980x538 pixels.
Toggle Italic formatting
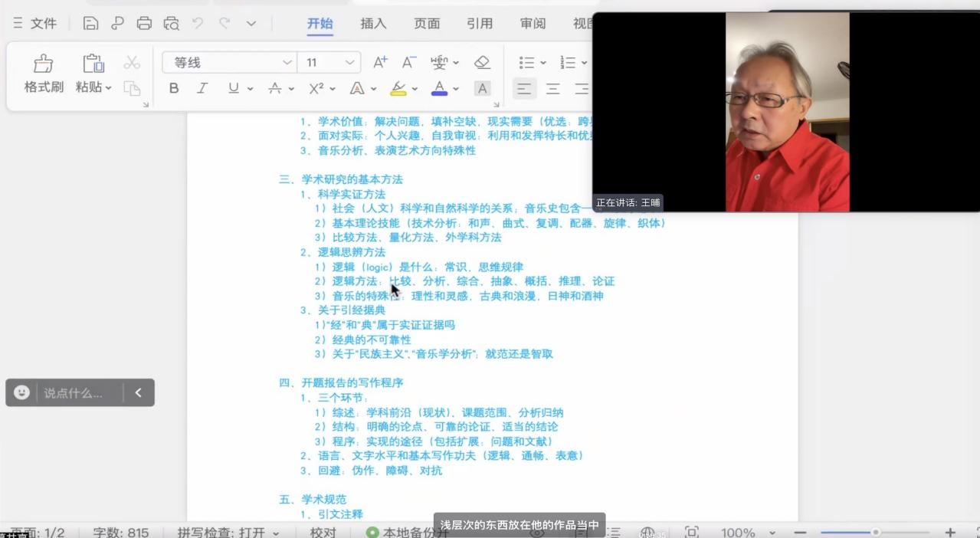202,88
